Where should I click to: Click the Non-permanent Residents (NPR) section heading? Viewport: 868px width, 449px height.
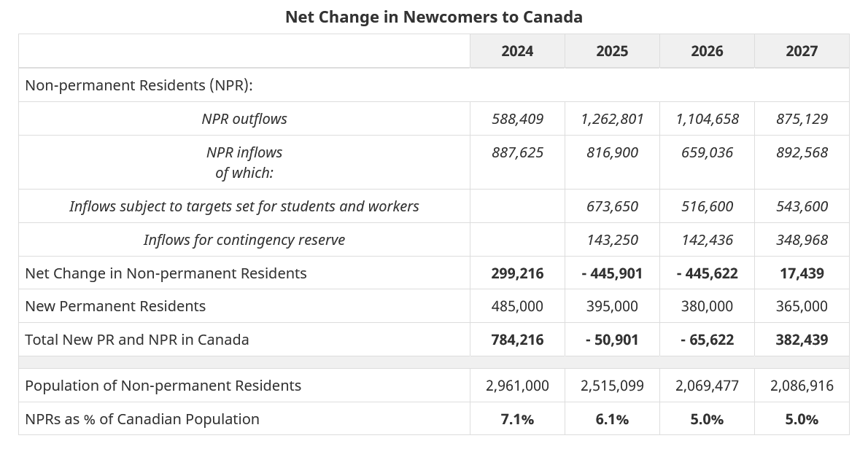pyautogui.click(x=139, y=85)
